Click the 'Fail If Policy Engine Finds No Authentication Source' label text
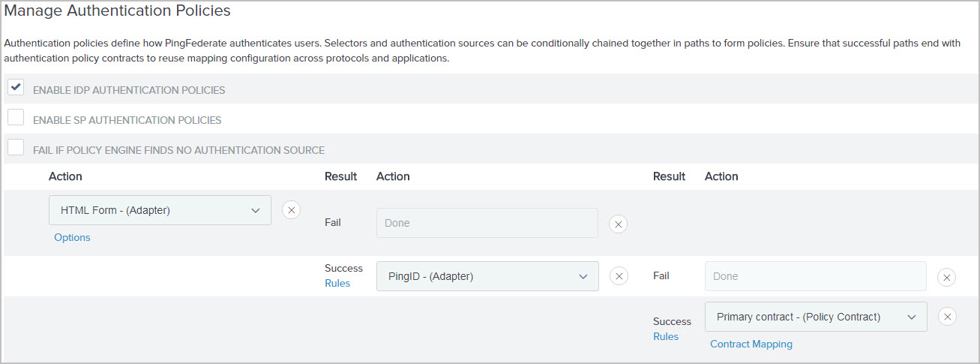Viewport: 980px width, 364px height. tap(178, 150)
